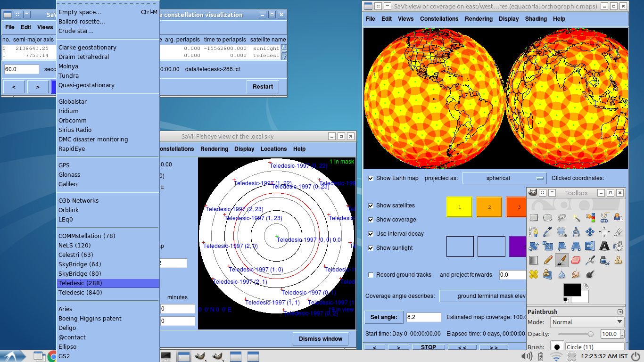Click the orange coverage swatch 2

click(x=489, y=207)
